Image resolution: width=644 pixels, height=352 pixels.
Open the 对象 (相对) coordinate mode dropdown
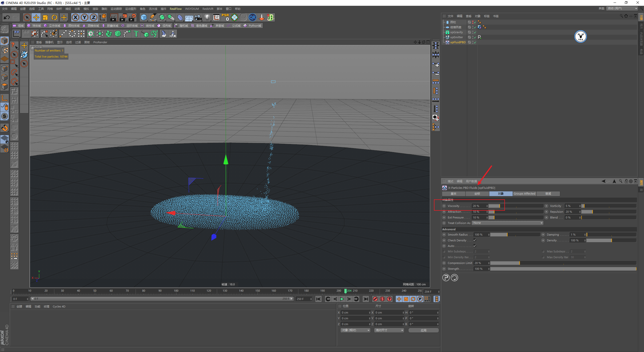click(355, 330)
